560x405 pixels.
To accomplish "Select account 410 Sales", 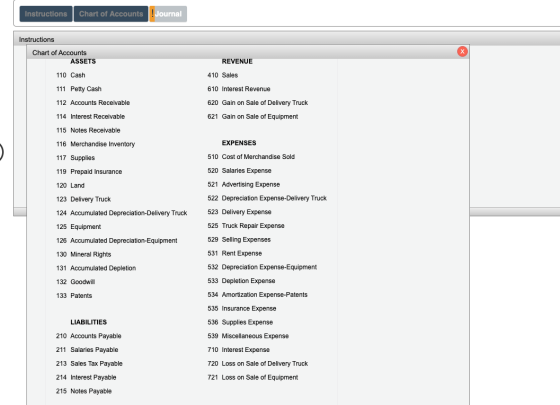I will [x=222, y=75].
